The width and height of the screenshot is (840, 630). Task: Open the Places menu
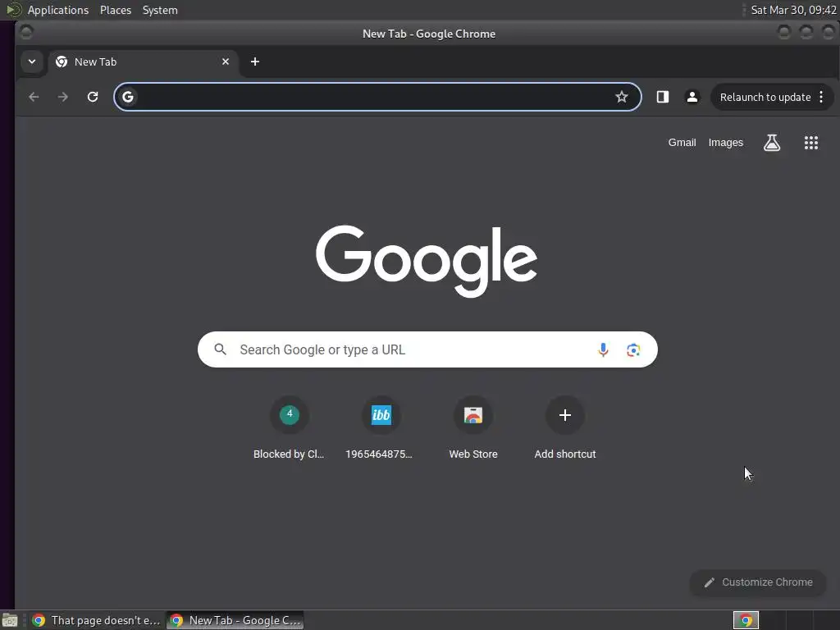[x=115, y=10]
